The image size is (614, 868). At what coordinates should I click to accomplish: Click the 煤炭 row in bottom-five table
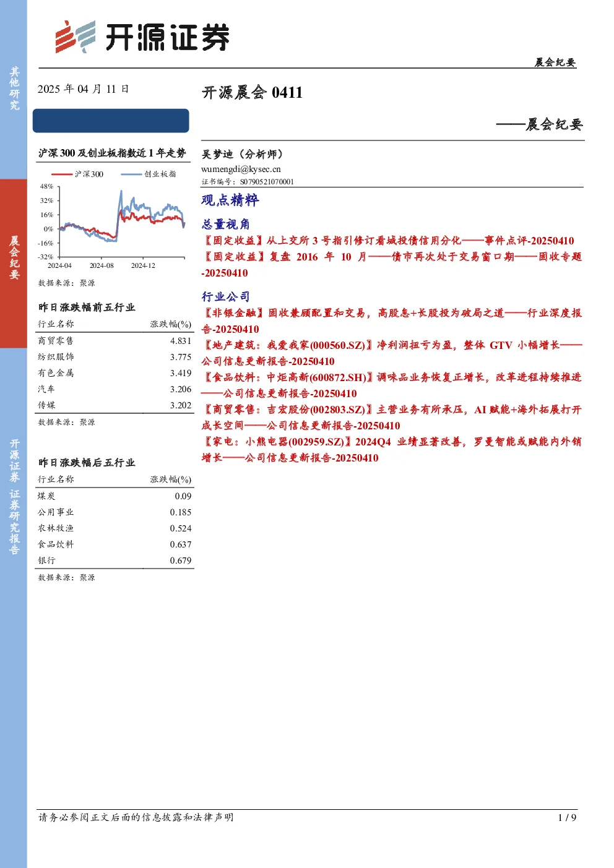pos(115,496)
